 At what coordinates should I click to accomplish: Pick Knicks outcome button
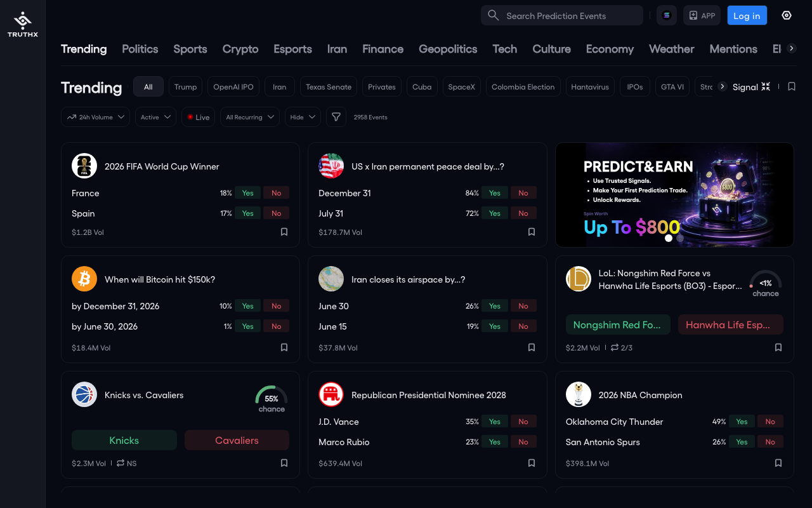124,440
